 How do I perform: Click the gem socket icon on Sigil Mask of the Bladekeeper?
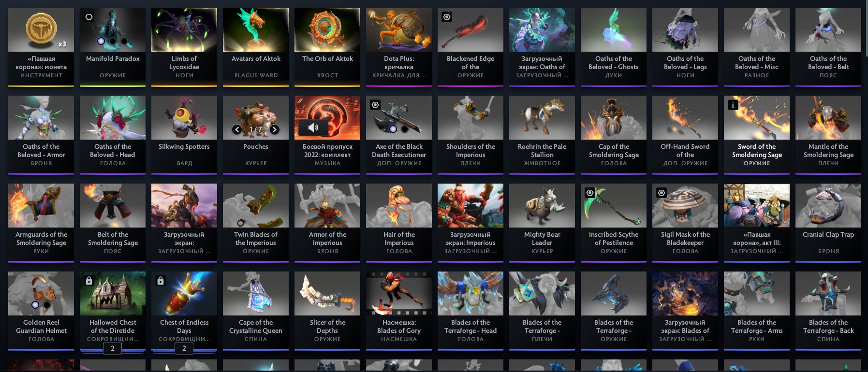click(662, 193)
